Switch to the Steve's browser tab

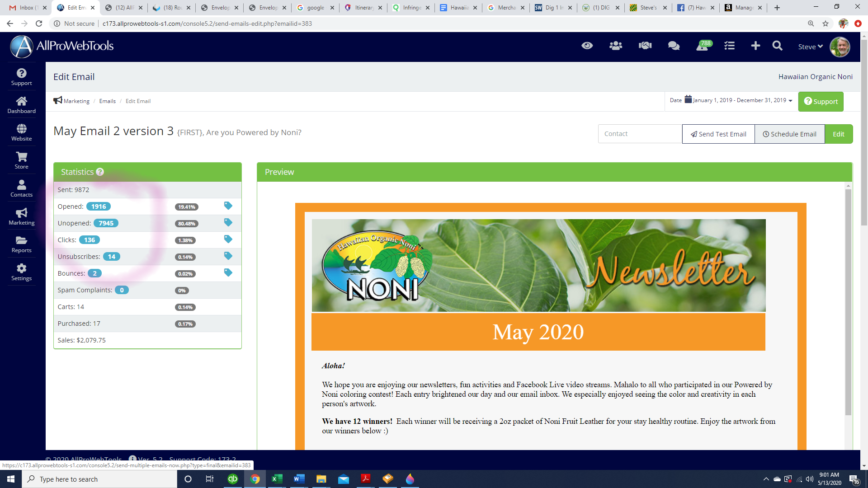648,8
